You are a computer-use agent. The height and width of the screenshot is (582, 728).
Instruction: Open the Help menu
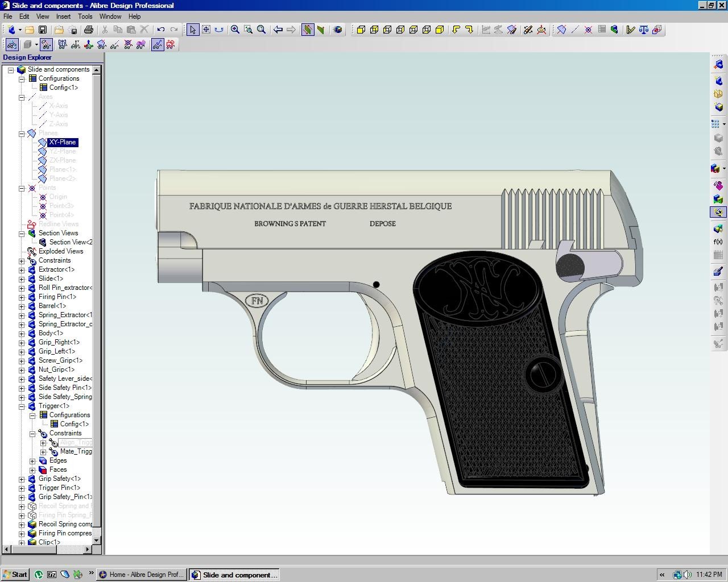pos(135,16)
